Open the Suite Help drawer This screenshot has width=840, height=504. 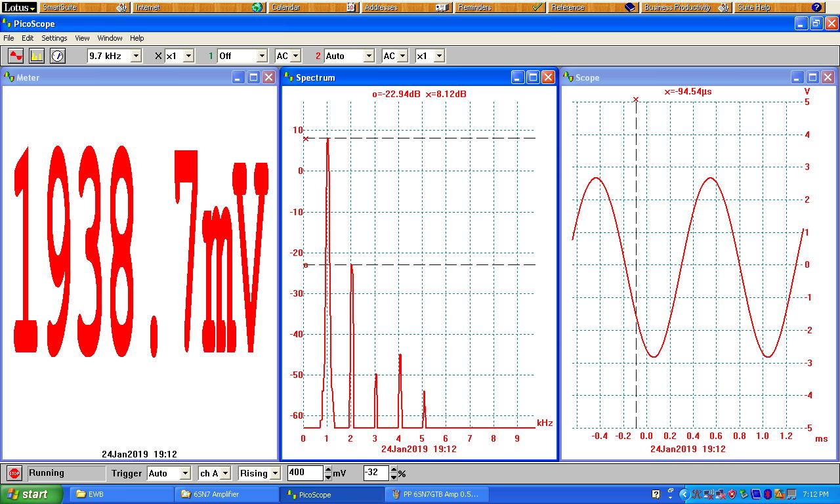point(780,7)
